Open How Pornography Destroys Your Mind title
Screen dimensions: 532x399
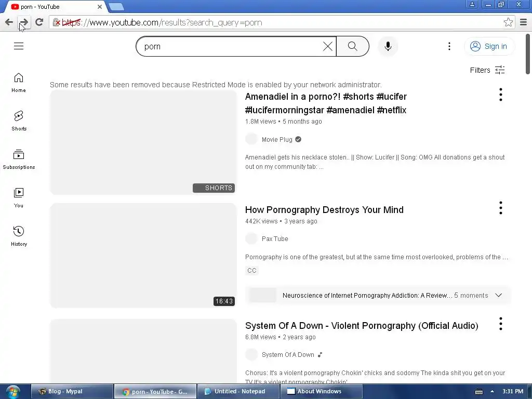coord(324,210)
